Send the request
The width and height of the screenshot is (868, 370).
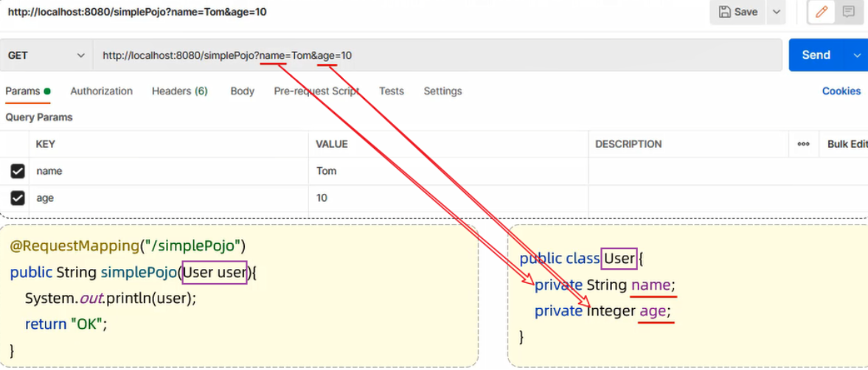pos(816,55)
